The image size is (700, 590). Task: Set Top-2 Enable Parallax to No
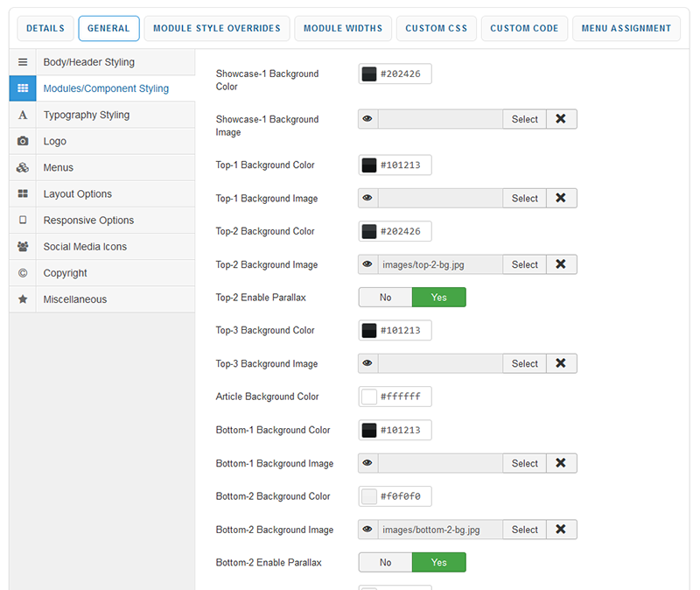[x=385, y=298]
